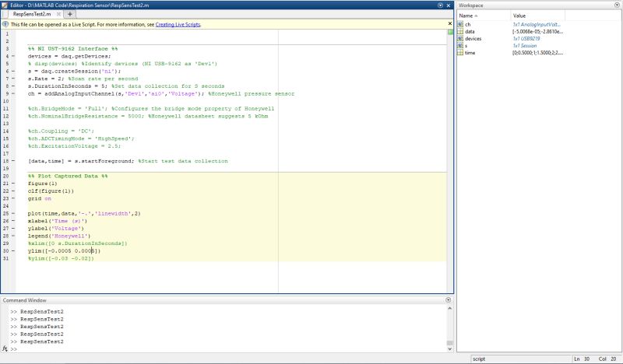
Task: Set a breakpoint dash on line 18
Action: [x=13, y=161]
